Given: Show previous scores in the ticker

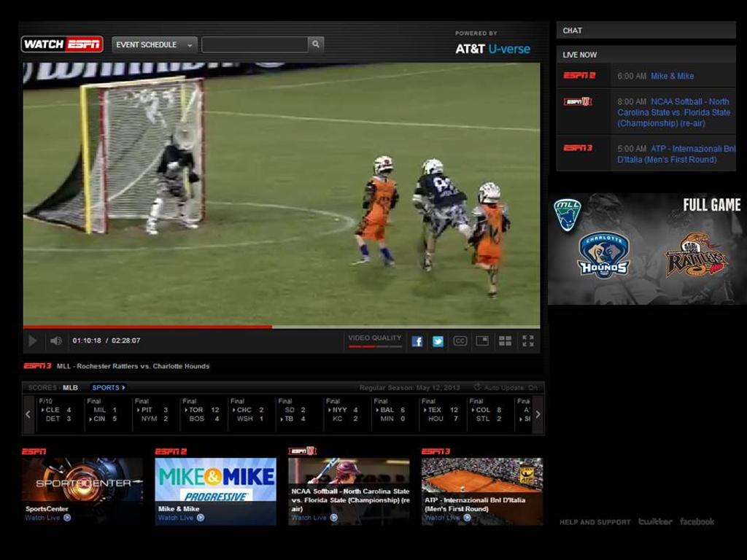Looking at the screenshot, I should (x=28, y=414).
